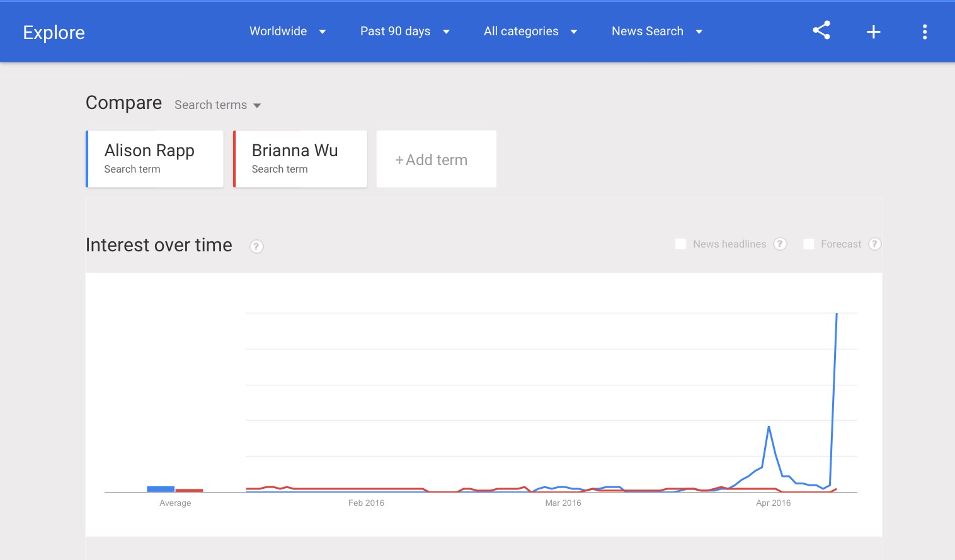Viewport: 955px width, 560px height.
Task: Open the three-dot overflow menu
Action: click(x=924, y=31)
